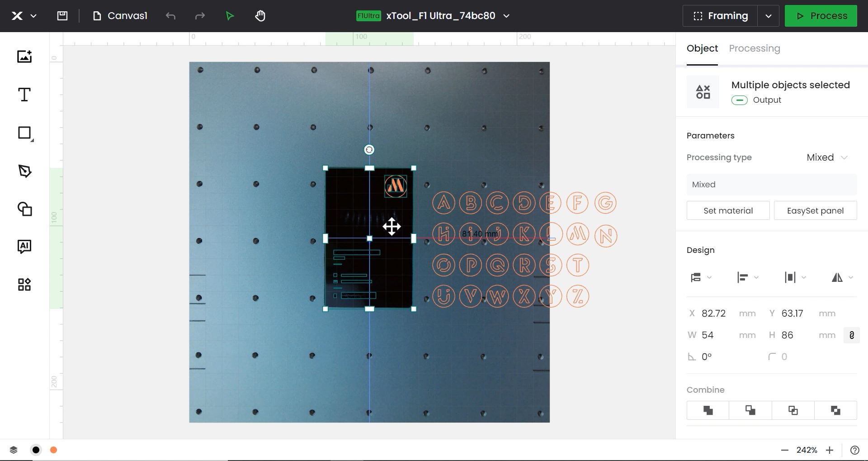Viewport: 868px width, 461px height.
Task: Open the align objects dropdown
Action: (747, 277)
